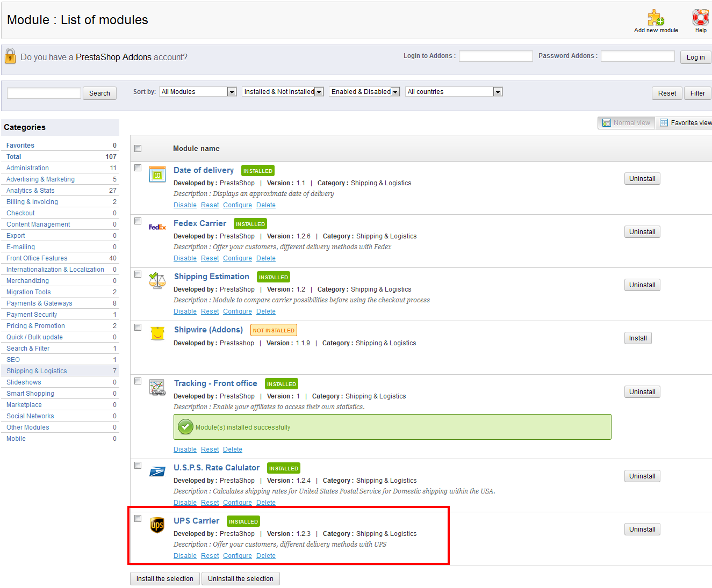Viewport: 712px width, 588px height.
Task: Open the All countries dropdown
Action: [454, 92]
